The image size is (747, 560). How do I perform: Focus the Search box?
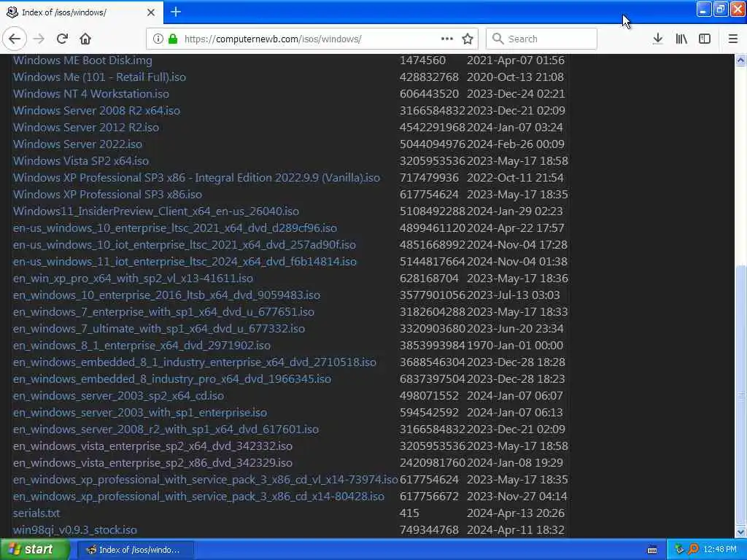(x=541, y=39)
